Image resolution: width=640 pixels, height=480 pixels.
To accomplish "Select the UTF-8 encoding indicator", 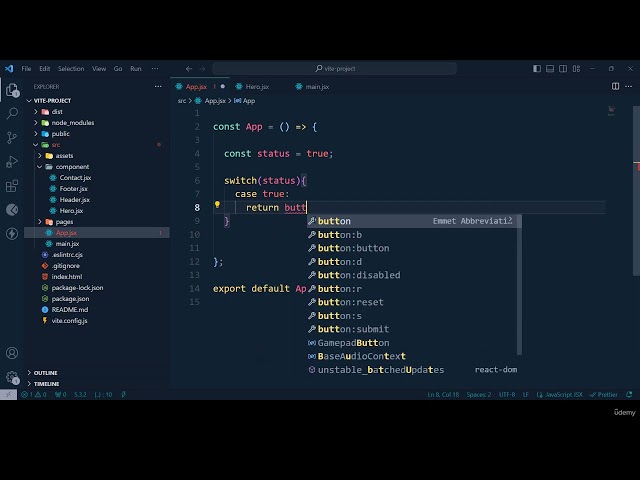I will 507,395.
